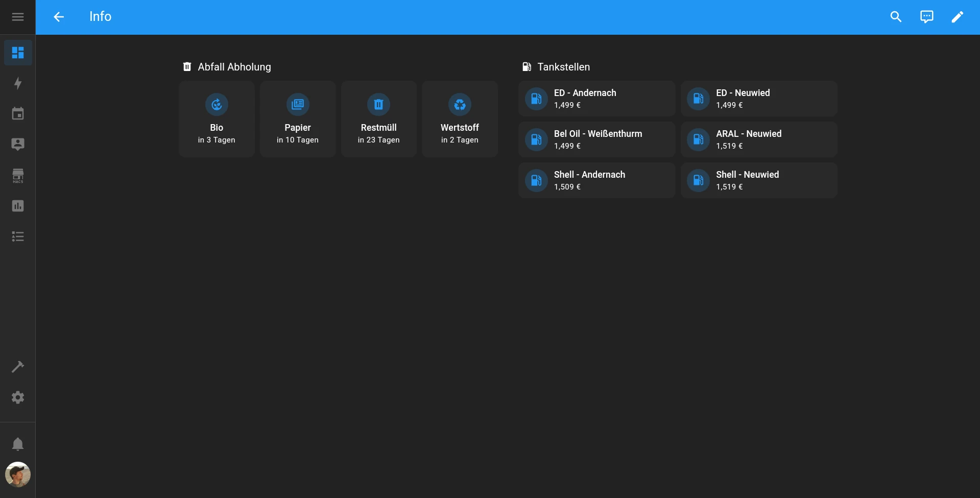Select the Shell - Andernach station name
Screen dimensions: 980x498
coord(589,175)
